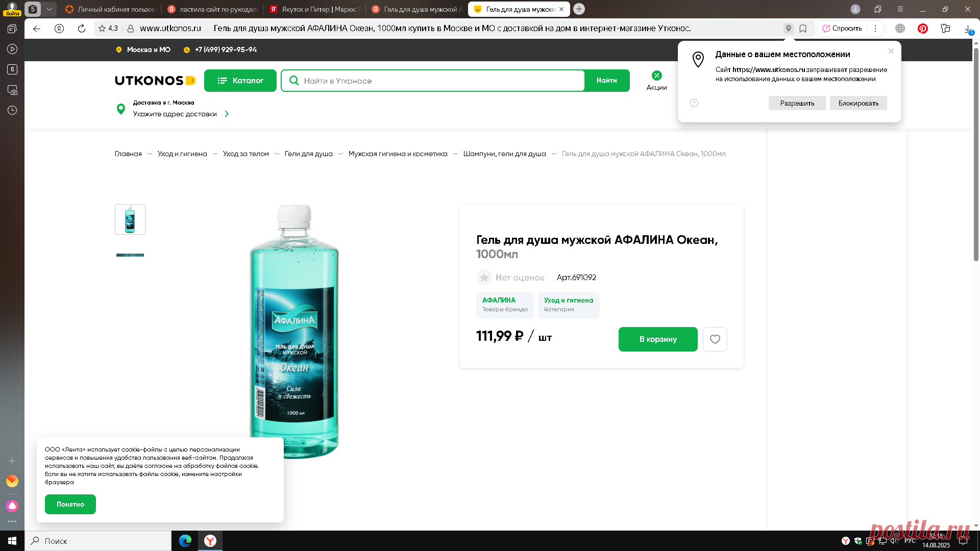Click the UTKONOS logo
The image size is (980, 551).
[x=155, y=81]
